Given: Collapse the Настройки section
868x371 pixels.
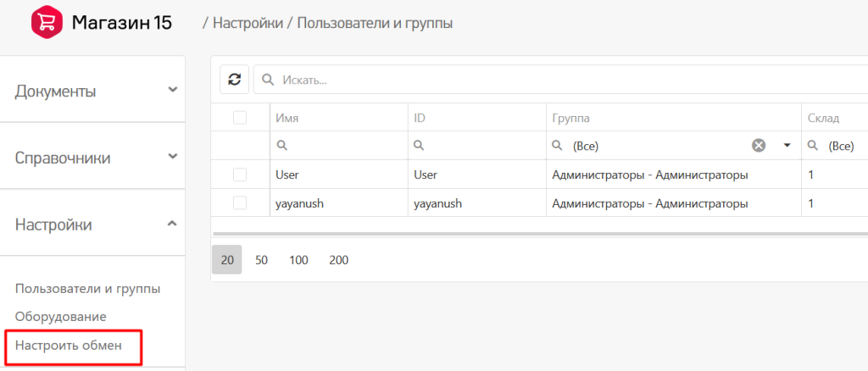Looking at the screenshot, I should coord(173,224).
